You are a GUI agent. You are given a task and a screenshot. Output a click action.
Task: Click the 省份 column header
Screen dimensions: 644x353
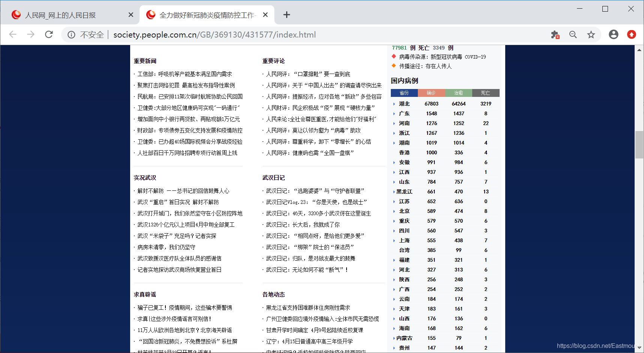pyautogui.click(x=404, y=93)
